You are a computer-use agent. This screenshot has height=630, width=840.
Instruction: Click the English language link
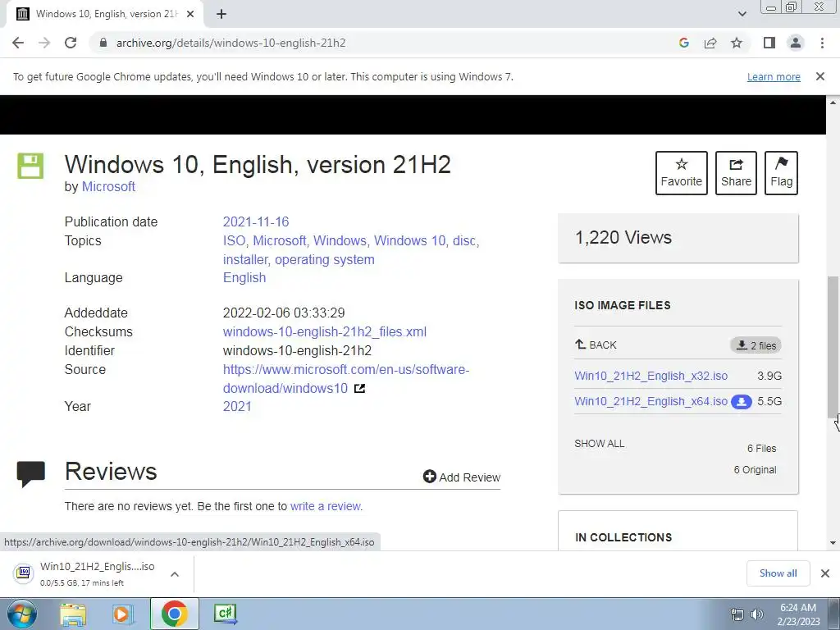click(244, 277)
